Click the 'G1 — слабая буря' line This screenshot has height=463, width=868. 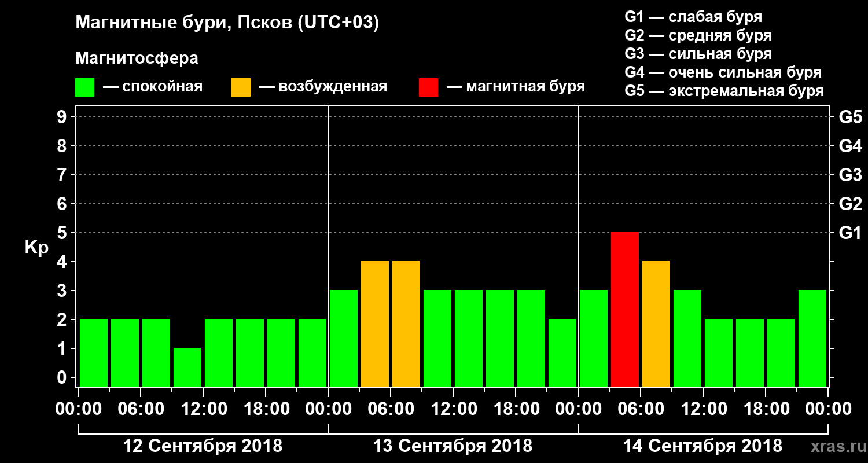693,17
